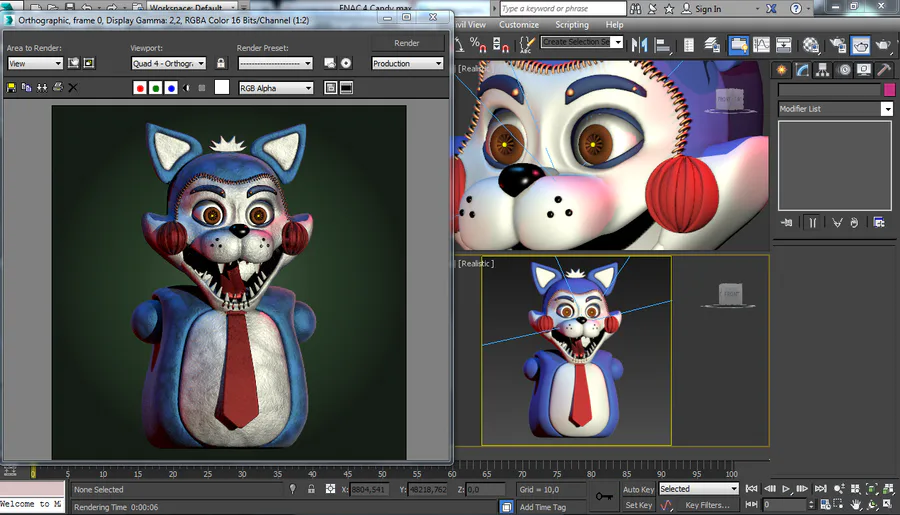
Task: Select the Align tool
Action: [x=663, y=45]
